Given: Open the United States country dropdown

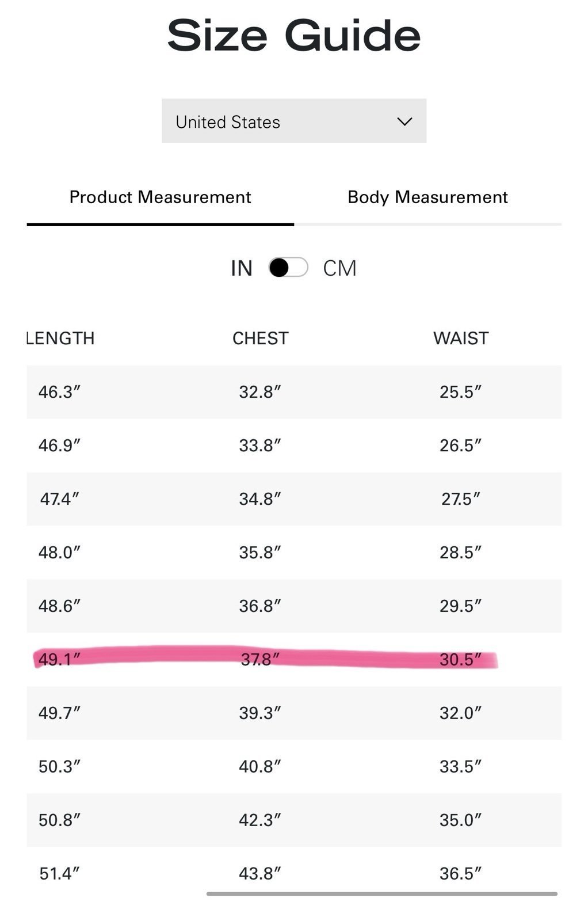Looking at the screenshot, I should pos(294,121).
